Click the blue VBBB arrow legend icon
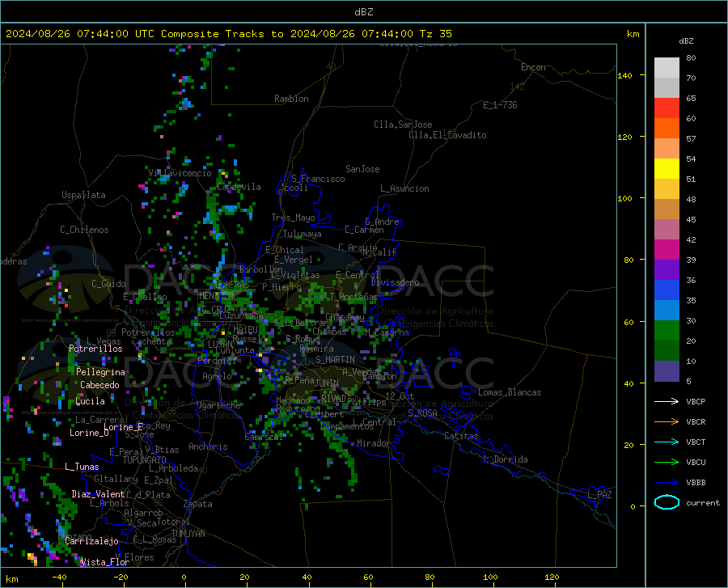The height and width of the screenshot is (588, 728). pos(667,483)
